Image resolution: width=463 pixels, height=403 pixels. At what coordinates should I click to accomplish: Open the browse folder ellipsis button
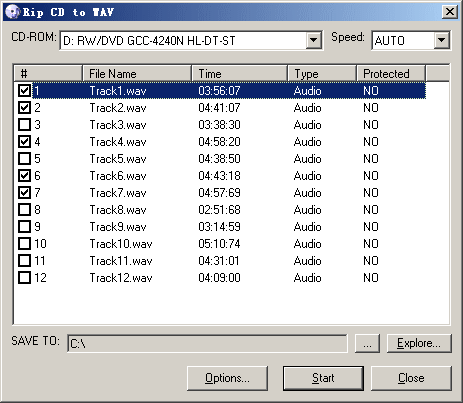(x=367, y=343)
